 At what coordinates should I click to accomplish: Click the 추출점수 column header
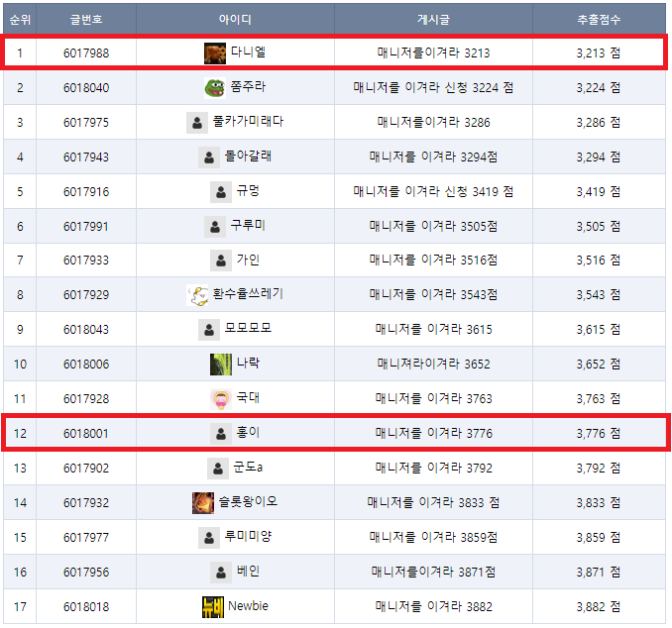tap(599, 19)
